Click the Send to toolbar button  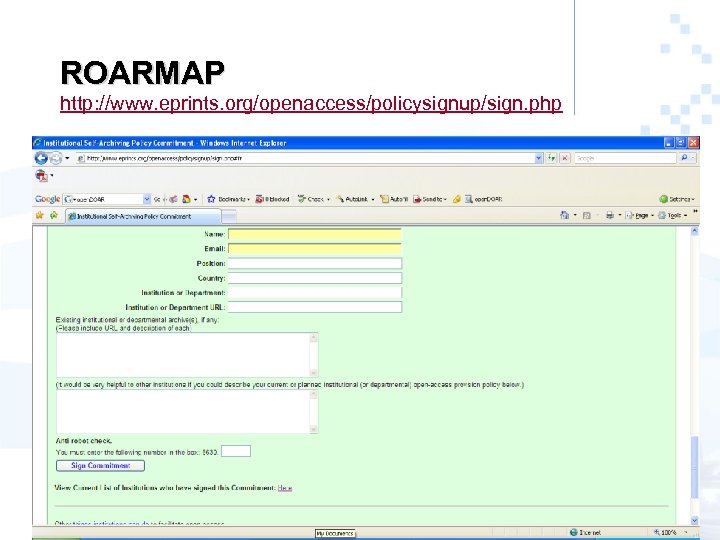click(429, 199)
